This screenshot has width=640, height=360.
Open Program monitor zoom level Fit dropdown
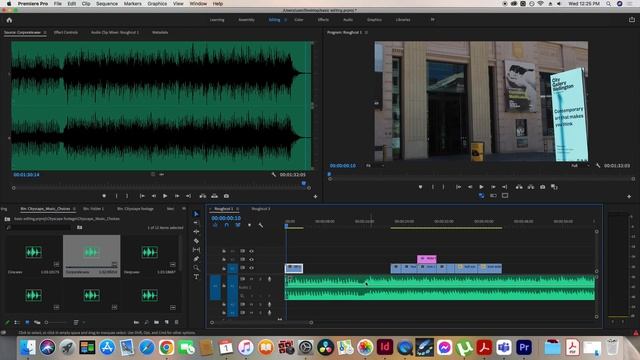pos(375,166)
